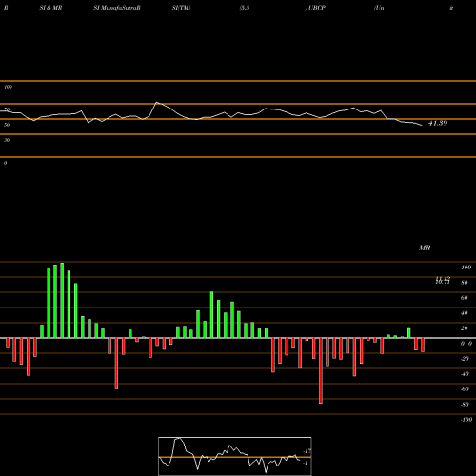Click the MR panel title label

(425, 248)
